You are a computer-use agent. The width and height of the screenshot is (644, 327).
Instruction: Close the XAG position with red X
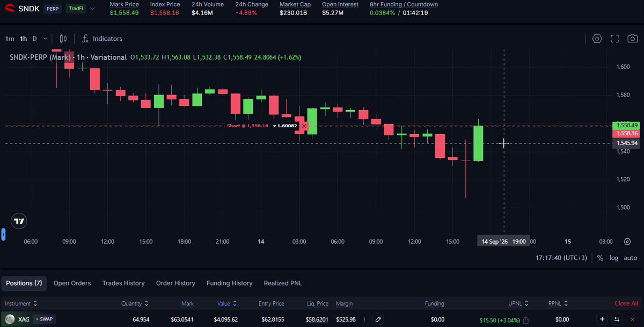(x=632, y=319)
